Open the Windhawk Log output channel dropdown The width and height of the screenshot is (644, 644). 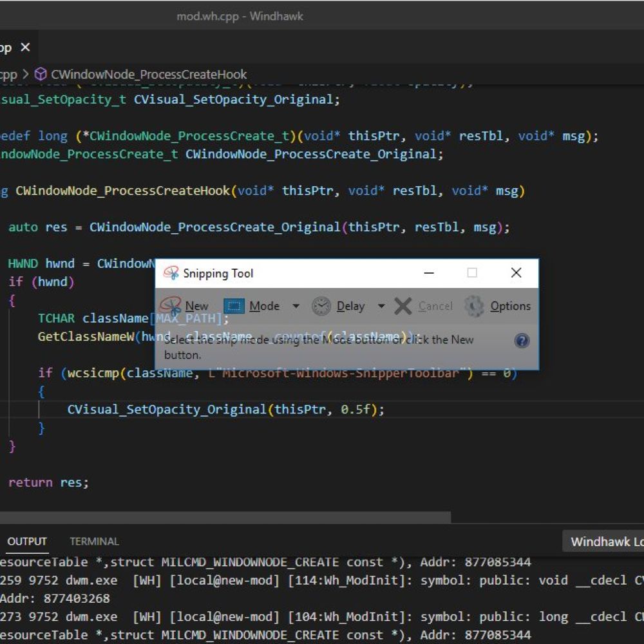tap(603, 542)
